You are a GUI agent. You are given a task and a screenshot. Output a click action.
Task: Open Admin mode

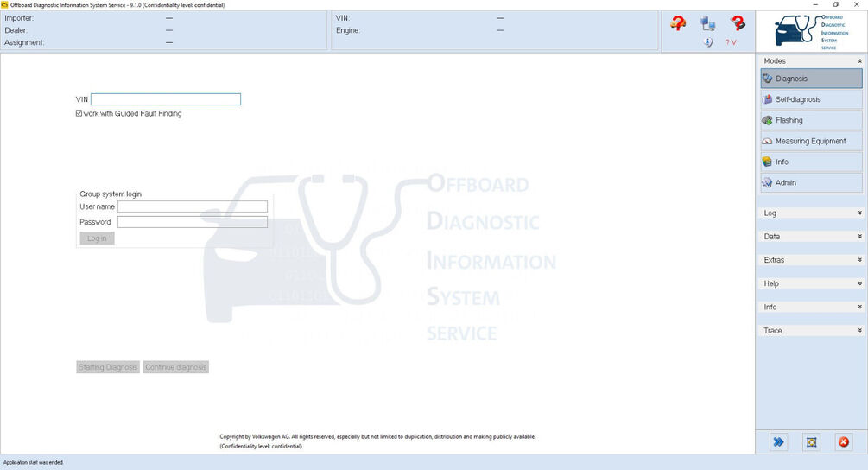tap(812, 182)
